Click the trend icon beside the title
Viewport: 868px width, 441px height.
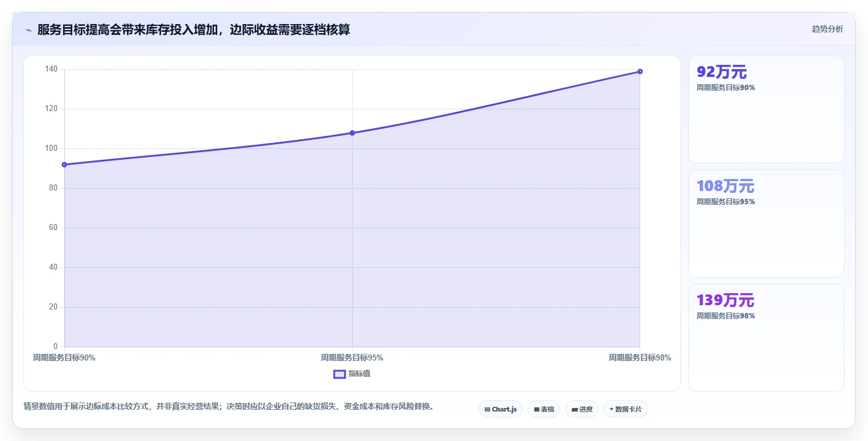coord(28,30)
